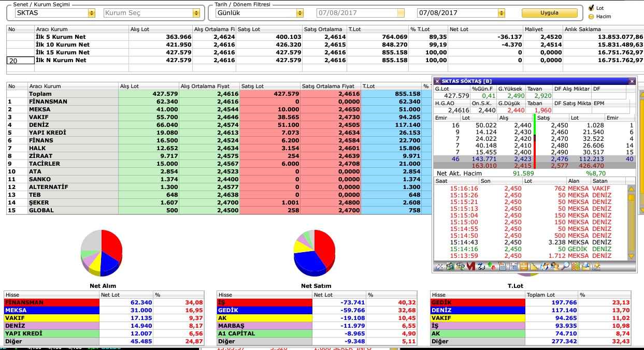Edit the N value field showing 20
The width and height of the screenshot is (644, 350).
(x=20, y=61)
